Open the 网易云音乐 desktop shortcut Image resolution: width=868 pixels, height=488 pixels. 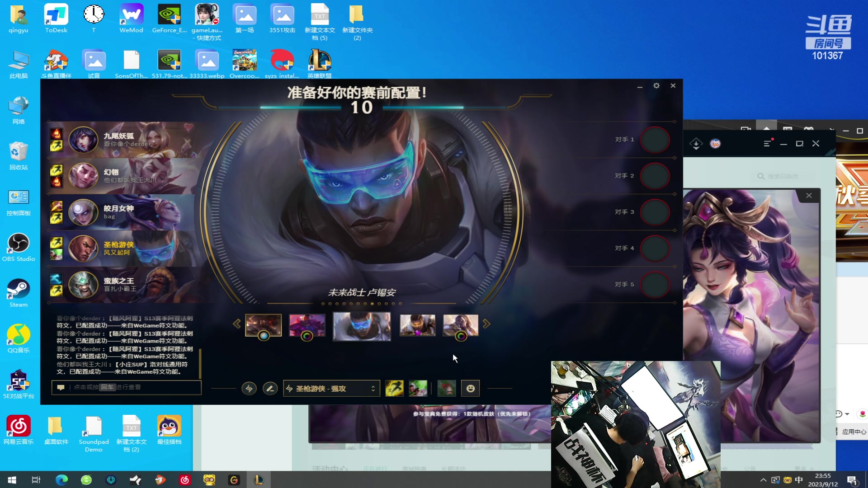coord(19,430)
